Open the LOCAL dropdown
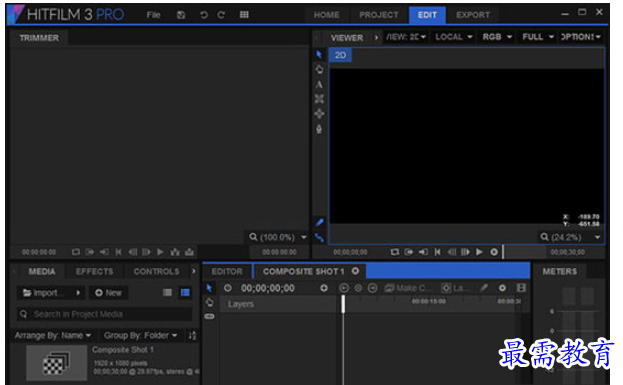 453,37
